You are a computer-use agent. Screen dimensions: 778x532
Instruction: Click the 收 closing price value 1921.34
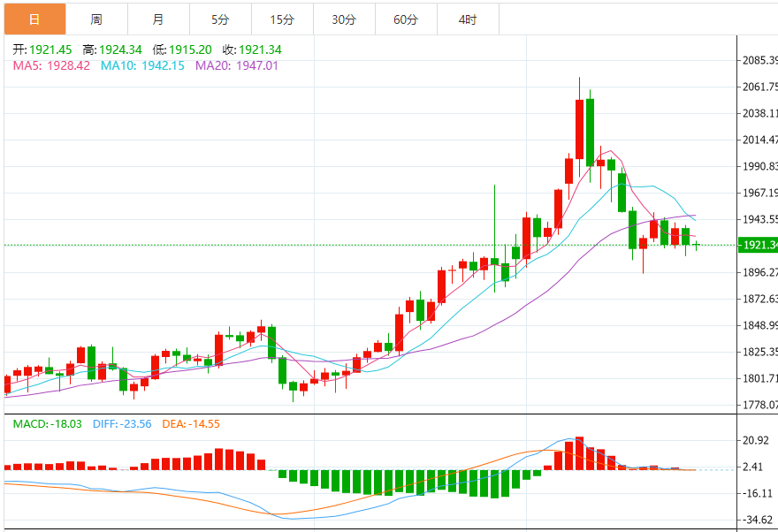pyautogui.click(x=260, y=49)
